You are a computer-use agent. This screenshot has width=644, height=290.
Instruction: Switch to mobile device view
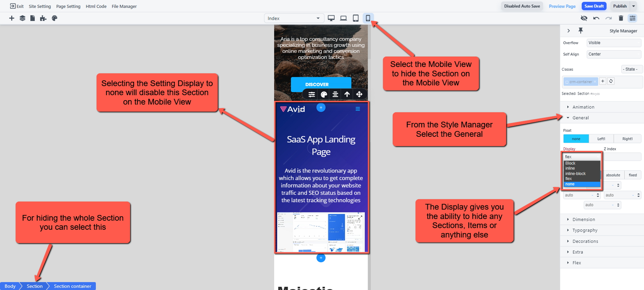point(368,18)
